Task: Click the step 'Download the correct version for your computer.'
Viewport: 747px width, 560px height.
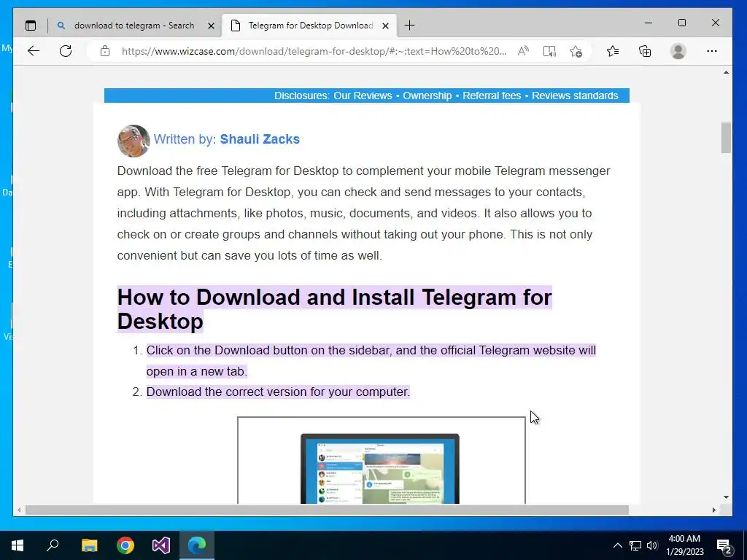Action: (x=278, y=392)
